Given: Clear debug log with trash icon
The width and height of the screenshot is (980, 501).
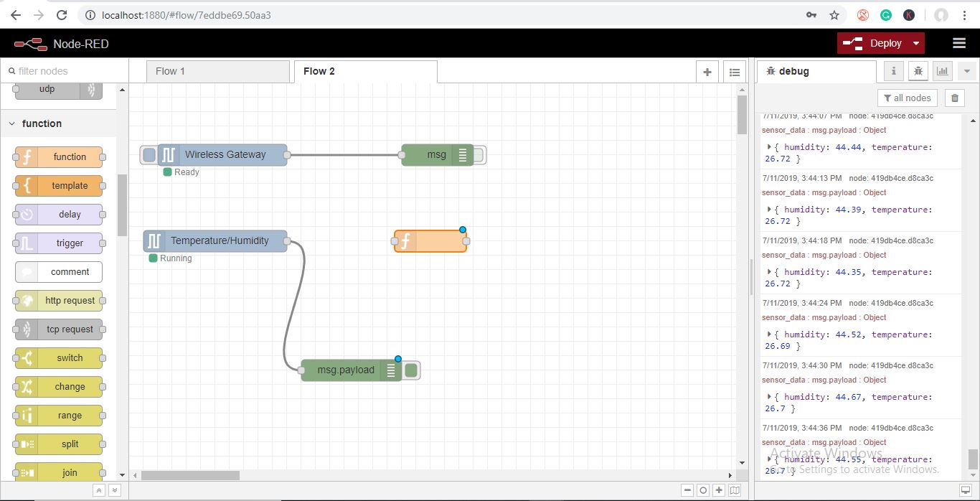Looking at the screenshot, I should [x=954, y=98].
